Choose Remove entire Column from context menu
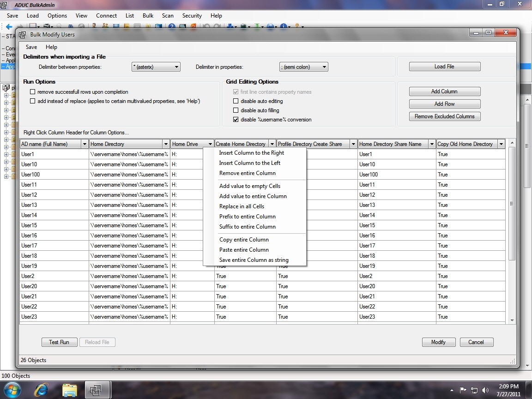532x399 pixels. [247, 173]
